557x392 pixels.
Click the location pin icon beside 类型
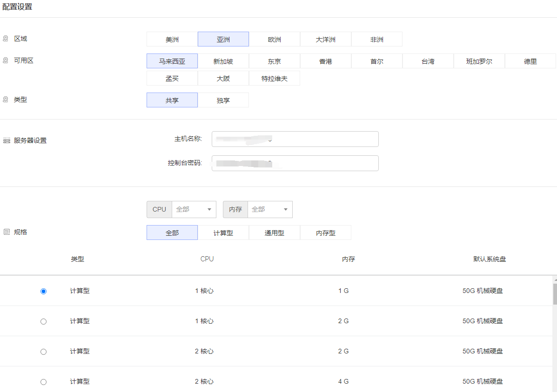click(6, 100)
